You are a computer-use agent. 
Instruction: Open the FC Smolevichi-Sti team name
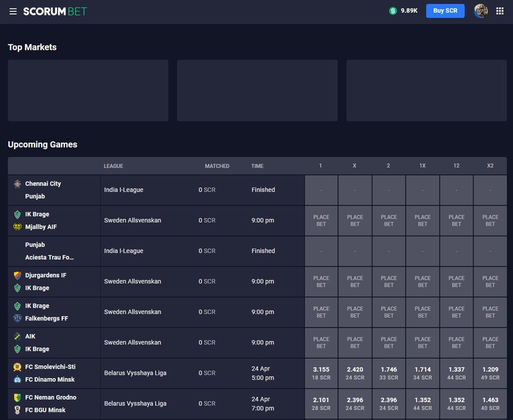coord(51,367)
